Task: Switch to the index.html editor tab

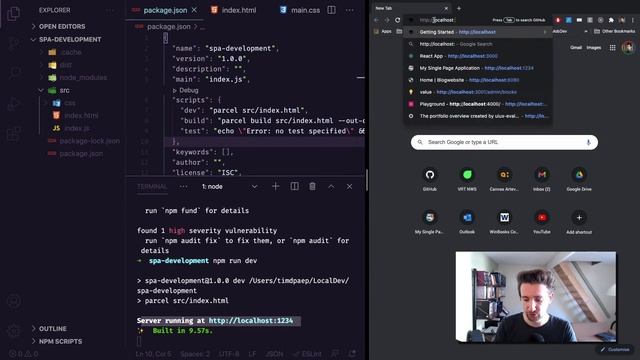Action: (233, 10)
